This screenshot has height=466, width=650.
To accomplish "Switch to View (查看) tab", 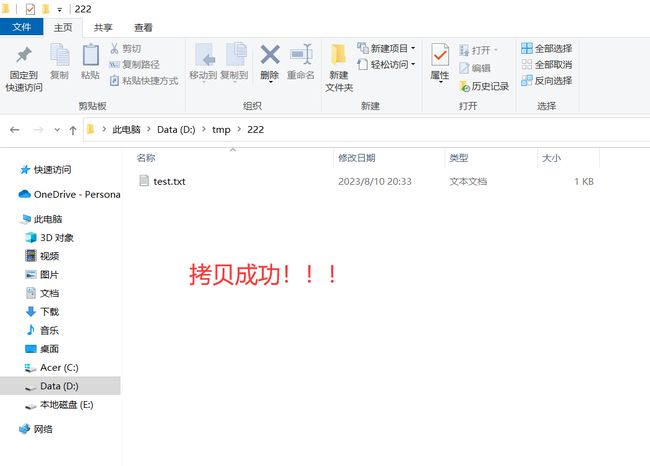I will pyautogui.click(x=143, y=27).
